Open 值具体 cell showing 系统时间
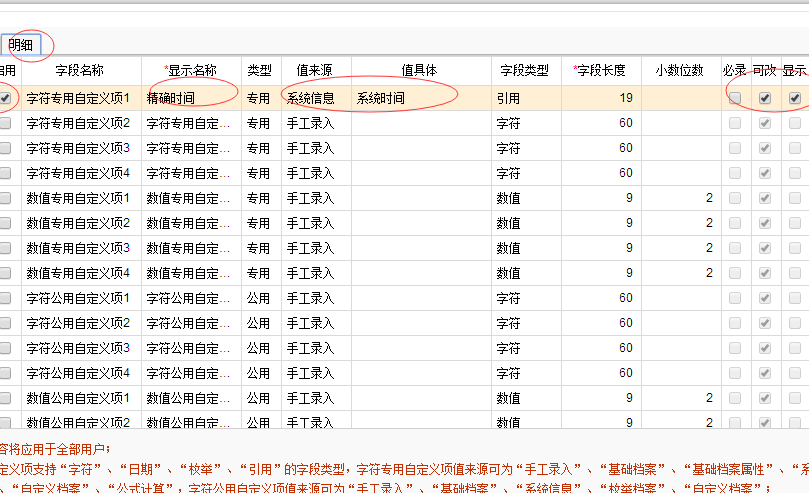Screen dimensions: 809x493 (x=420, y=98)
